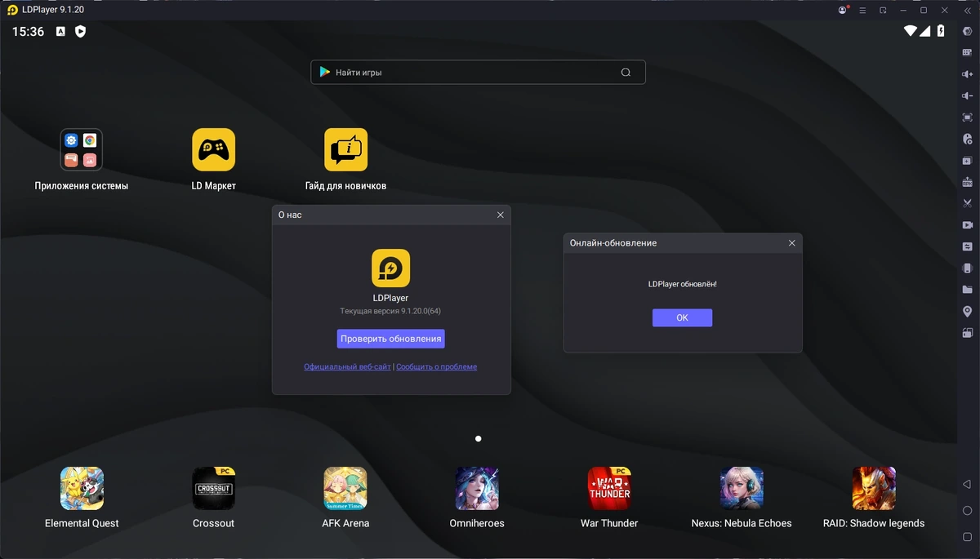This screenshot has height=559, width=980.
Task: Launch Nexus: Nebula Echoes game
Action: pos(742,488)
